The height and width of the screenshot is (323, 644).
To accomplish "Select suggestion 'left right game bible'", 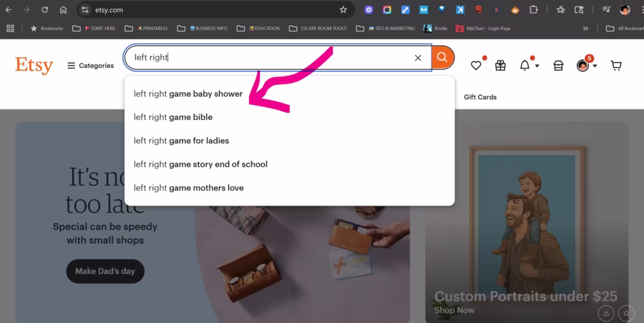I will pos(289,117).
